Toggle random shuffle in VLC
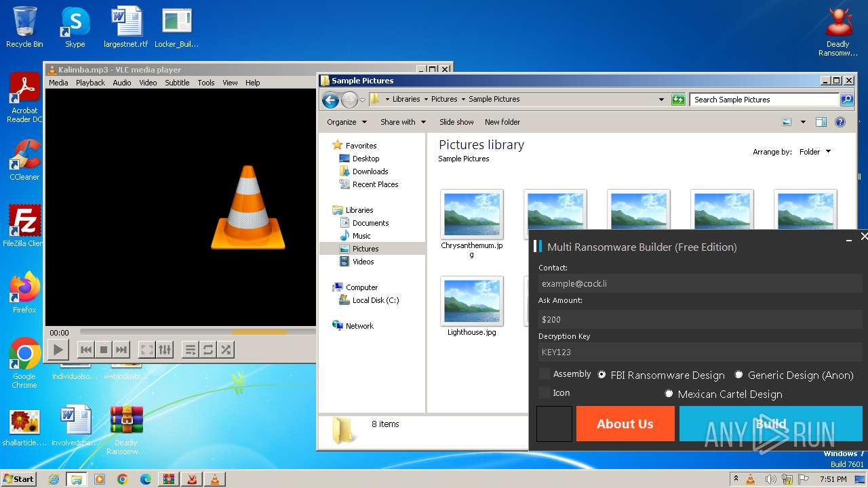Image resolution: width=868 pixels, height=488 pixels. [x=226, y=350]
